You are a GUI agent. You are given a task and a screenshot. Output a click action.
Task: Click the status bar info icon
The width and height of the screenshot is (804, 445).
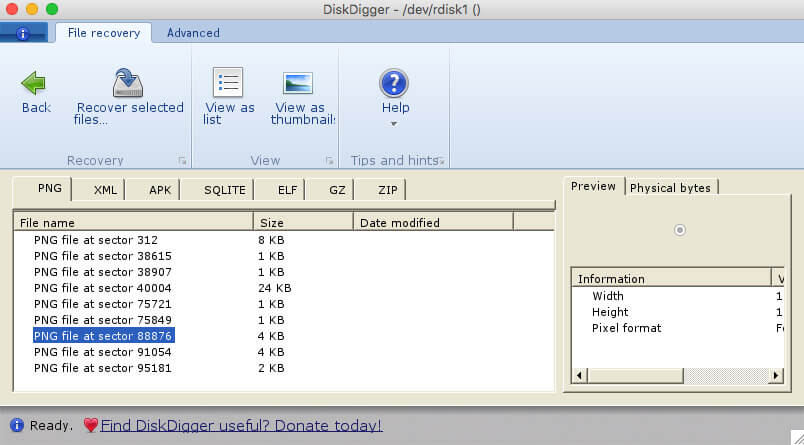17,426
